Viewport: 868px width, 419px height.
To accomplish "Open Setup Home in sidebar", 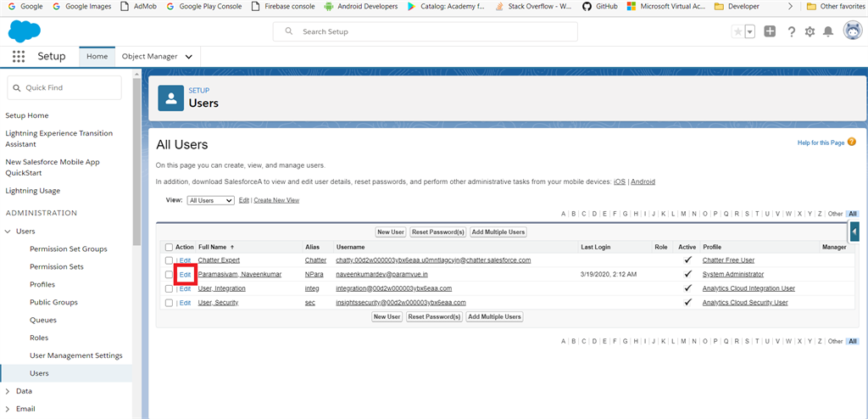I will pyautogui.click(x=26, y=115).
